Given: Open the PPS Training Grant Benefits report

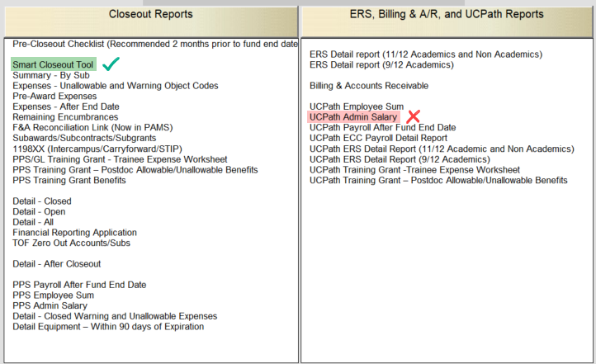Looking at the screenshot, I should [69, 180].
